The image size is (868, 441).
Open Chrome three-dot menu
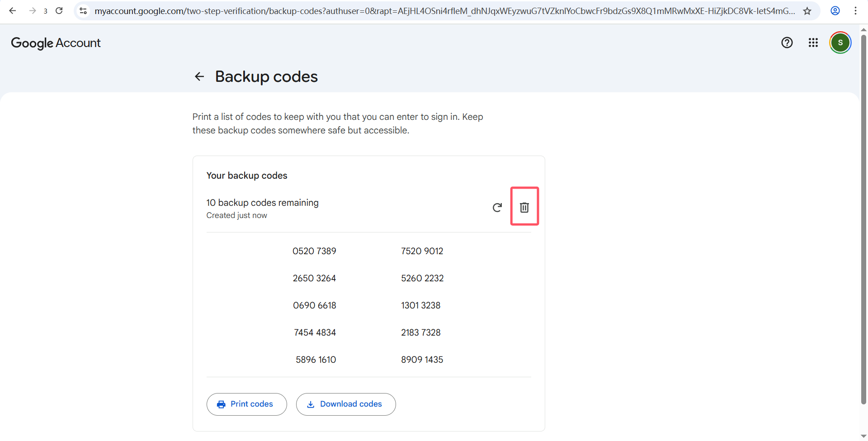[855, 11]
